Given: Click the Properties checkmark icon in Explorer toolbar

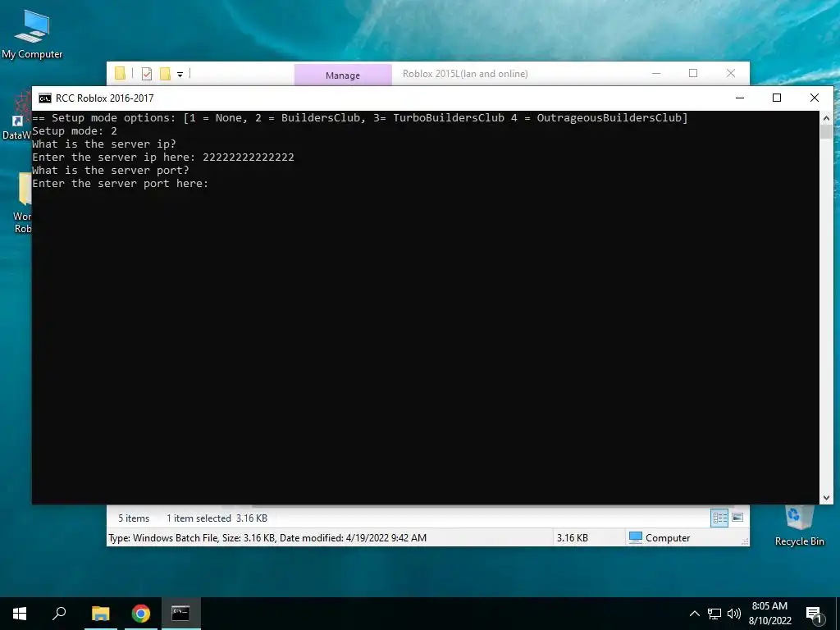Looking at the screenshot, I should click(147, 74).
